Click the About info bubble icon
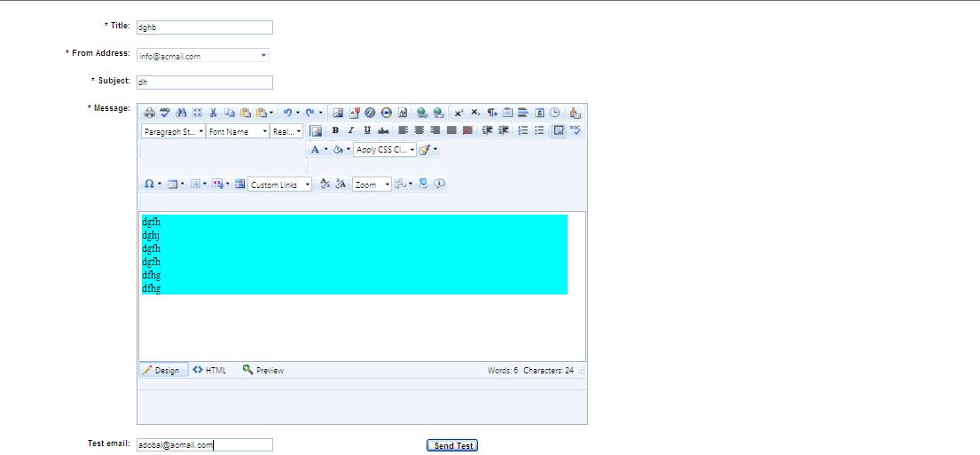Viewport: 980px width, 455px height. [x=439, y=184]
